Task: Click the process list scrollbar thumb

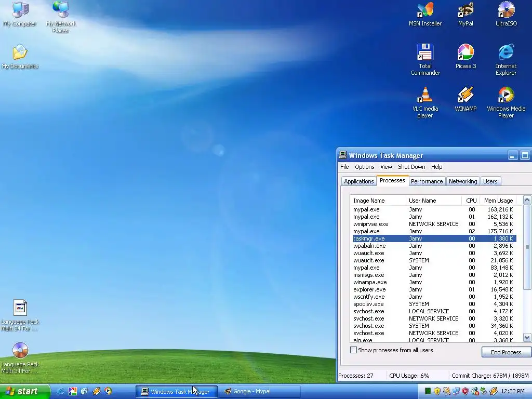Action: [527, 247]
